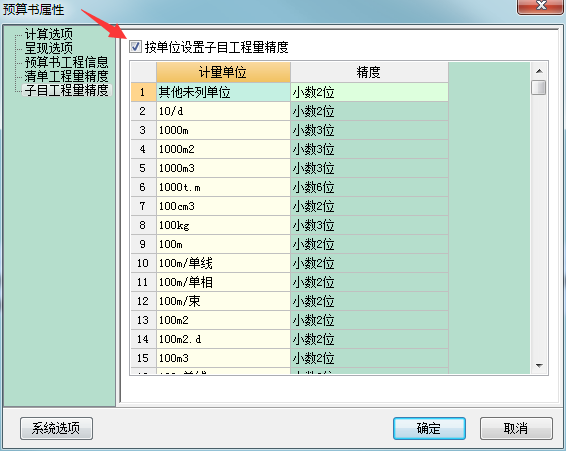Click the 精度 column header
Screen dimensions: 566x451
pyautogui.click(x=369, y=72)
